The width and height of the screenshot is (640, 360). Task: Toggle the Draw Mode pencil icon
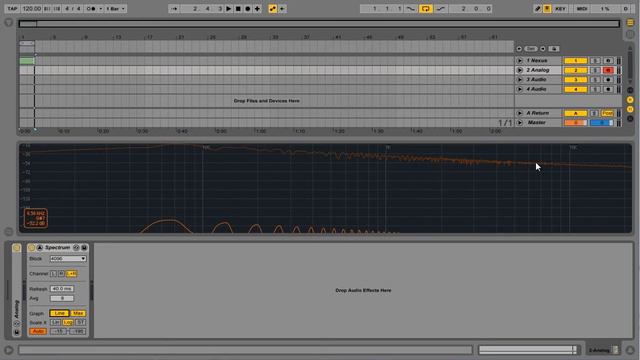click(538, 9)
